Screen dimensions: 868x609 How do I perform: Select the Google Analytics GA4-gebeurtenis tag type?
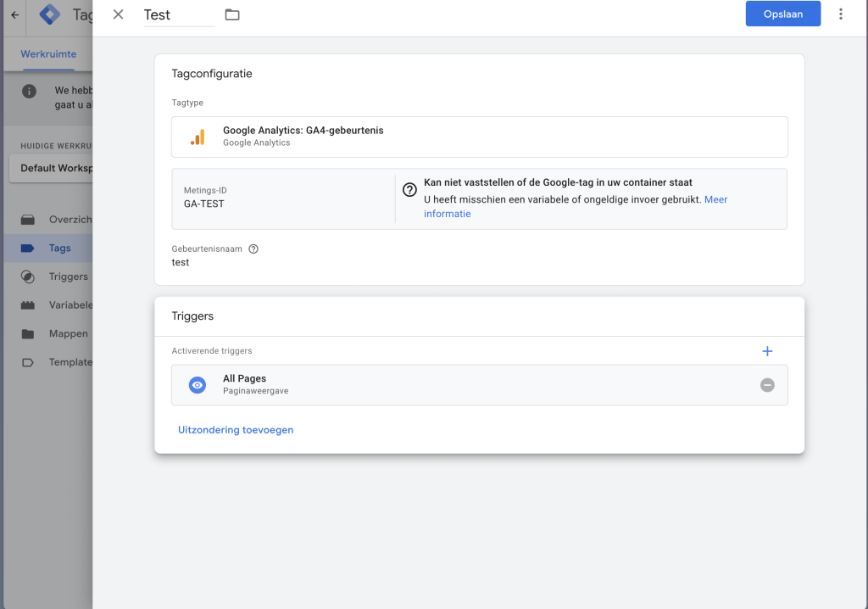point(480,137)
